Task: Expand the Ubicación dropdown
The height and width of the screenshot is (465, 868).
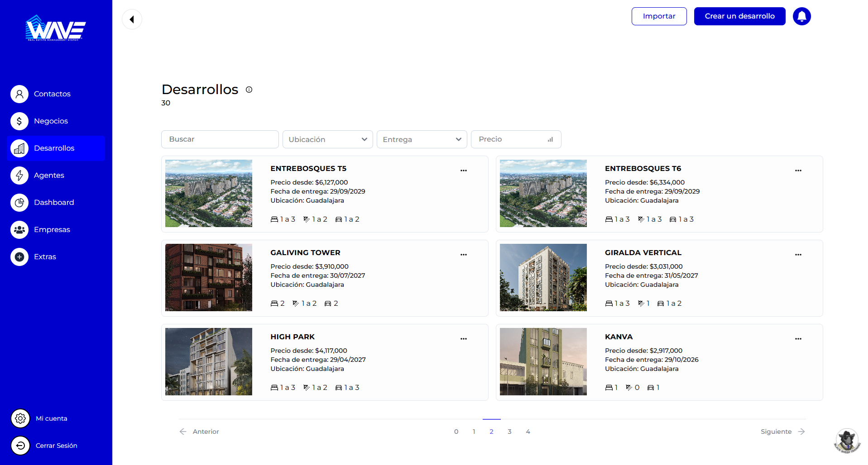Action: (x=328, y=139)
